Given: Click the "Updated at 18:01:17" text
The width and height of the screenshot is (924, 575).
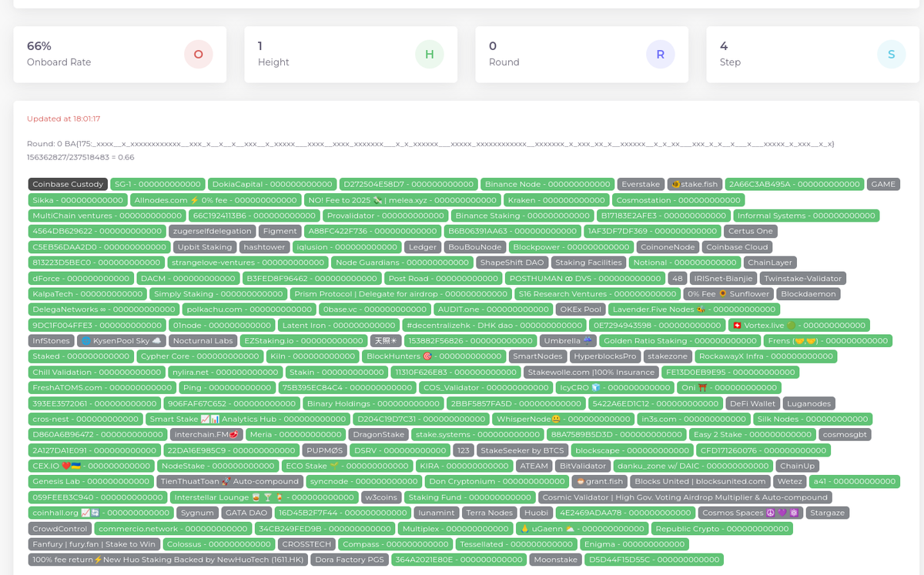Looking at the screenshot, I should tap(64, 119).
